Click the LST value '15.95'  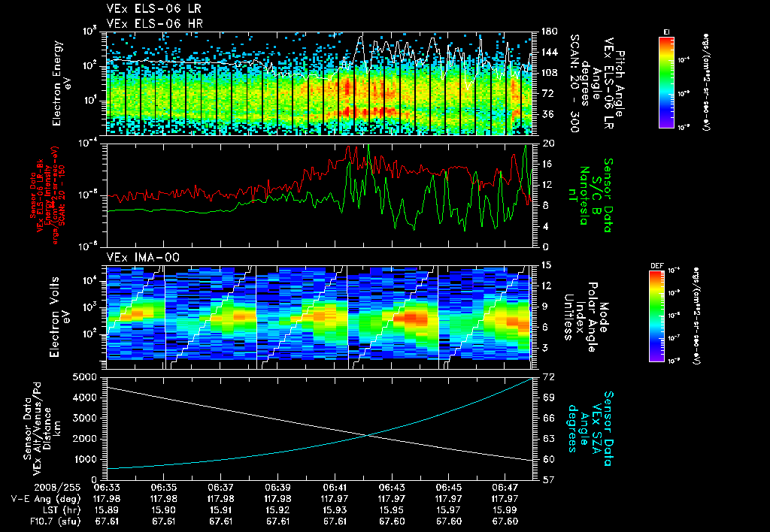point(391,510)
